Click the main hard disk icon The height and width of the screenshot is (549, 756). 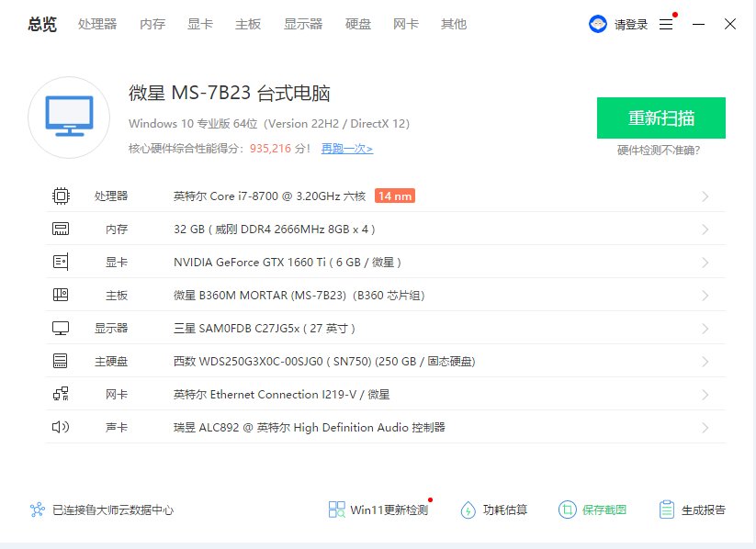61,361
